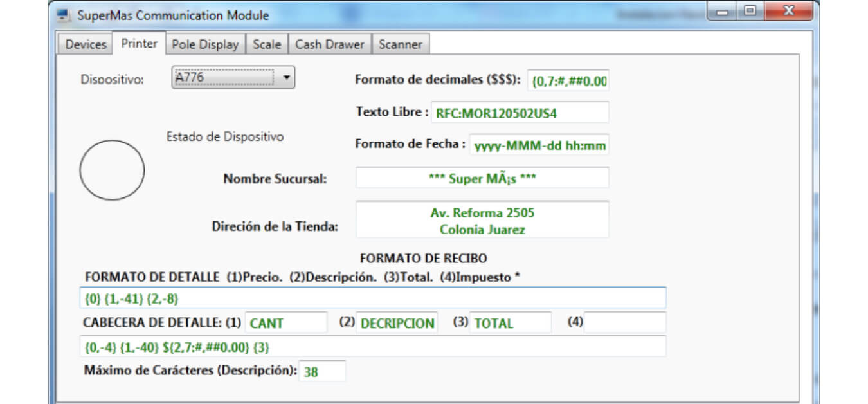
Task: Maximize the SuperMas Communication Module window
Action: coord(750,12)
